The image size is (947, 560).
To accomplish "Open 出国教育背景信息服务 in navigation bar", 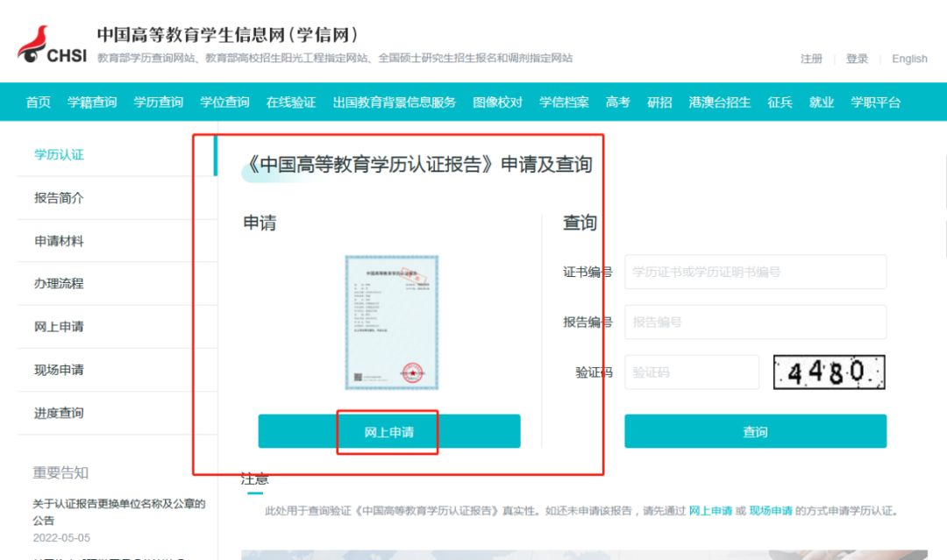I will click(x=395, y=102).
